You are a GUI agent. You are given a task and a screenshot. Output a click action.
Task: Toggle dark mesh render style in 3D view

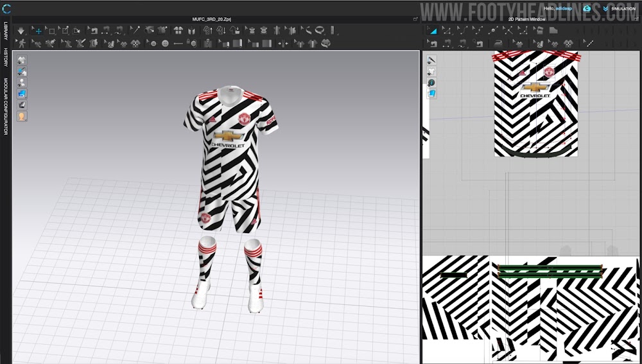tap(22, 105)
